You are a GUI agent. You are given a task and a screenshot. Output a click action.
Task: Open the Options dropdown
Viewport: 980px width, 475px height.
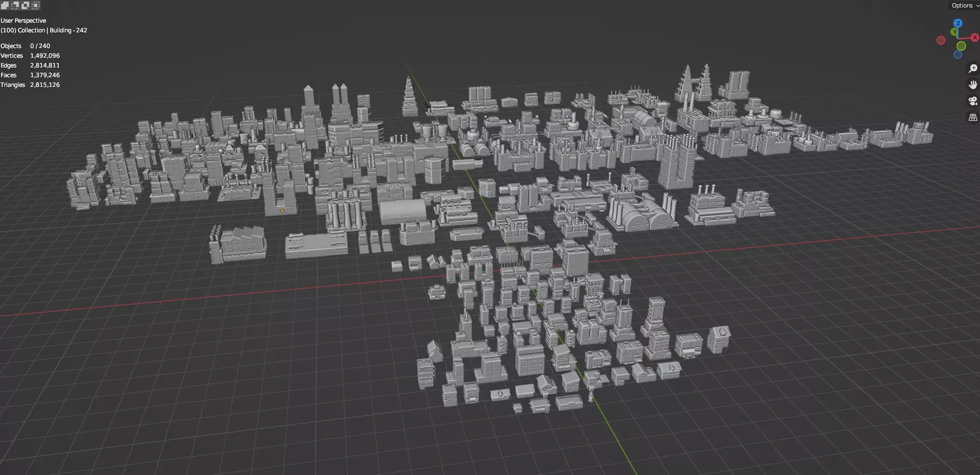pos(965,5)
